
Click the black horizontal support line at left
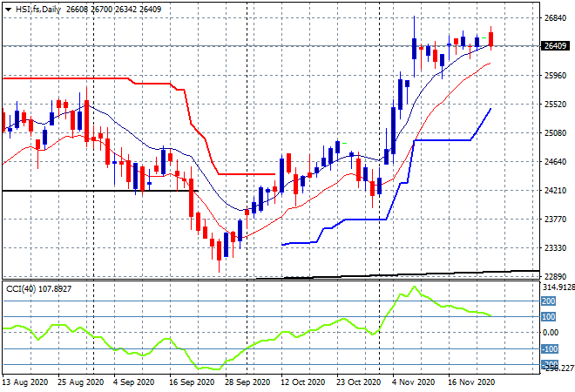(87, 190)
